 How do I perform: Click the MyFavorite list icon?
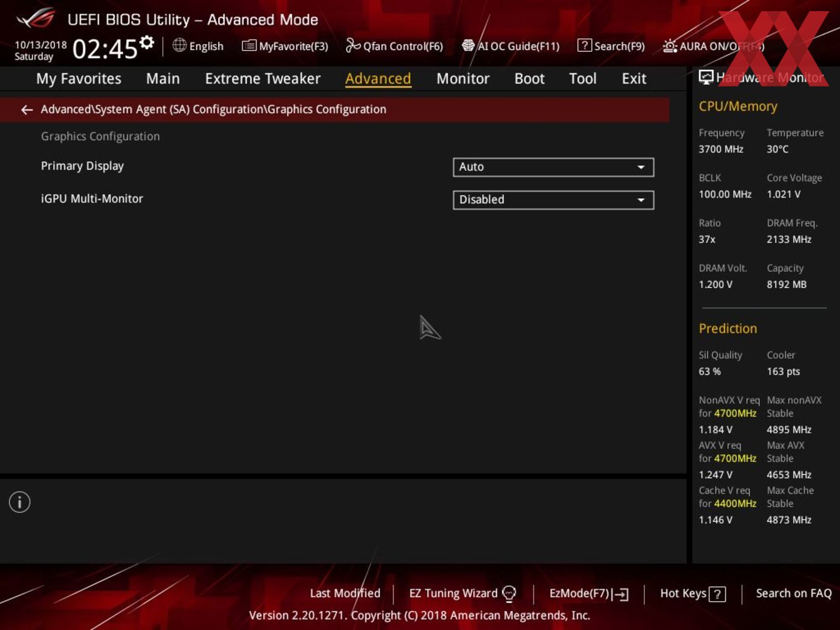249,46
